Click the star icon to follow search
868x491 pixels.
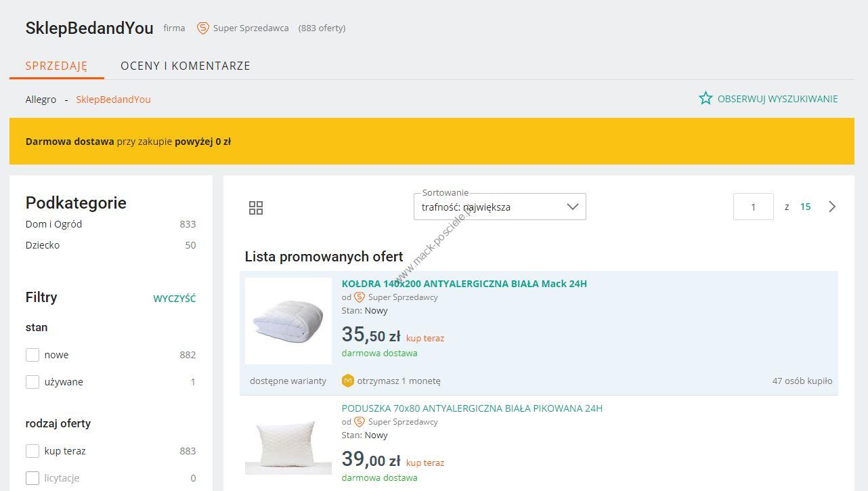click(x=706, y=99)
